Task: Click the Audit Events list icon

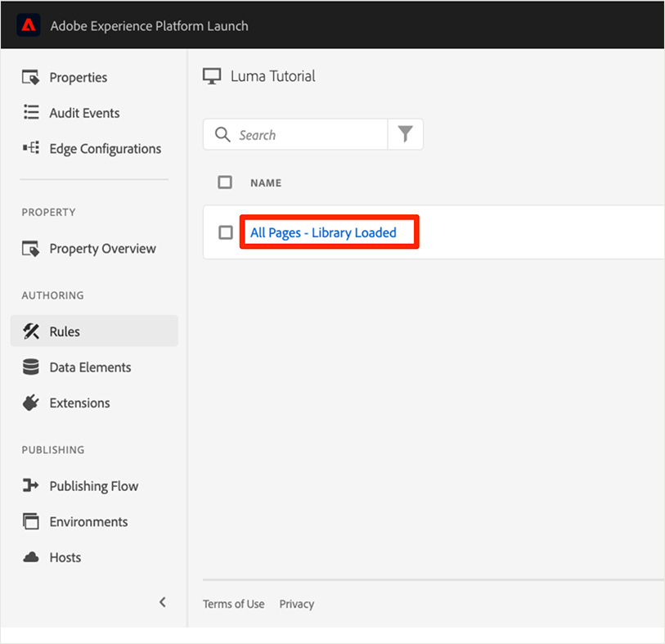Action: [31, 112]
